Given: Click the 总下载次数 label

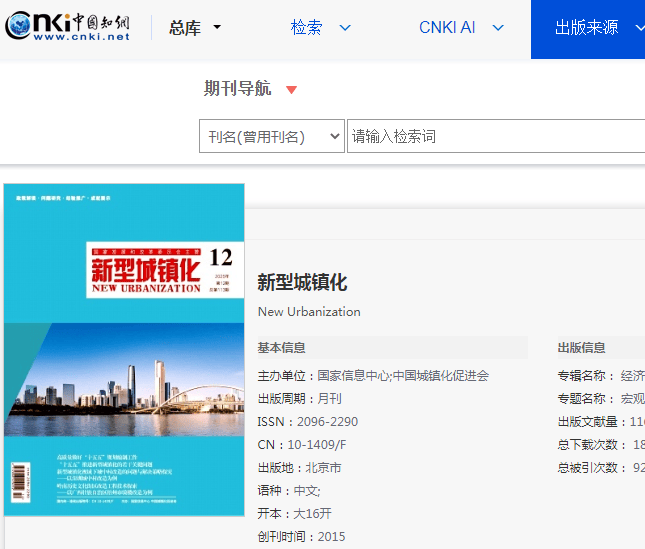Looking at the screenshot, I should pyautogui.click(x=592, y=445).
